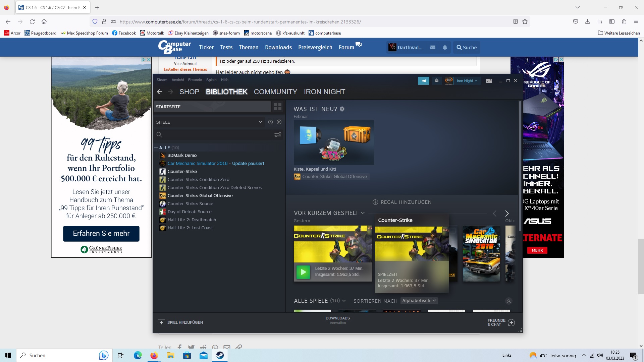Open What's New settings gear icon
Viewport: 644px width, 362px height.
click(342, 109)
